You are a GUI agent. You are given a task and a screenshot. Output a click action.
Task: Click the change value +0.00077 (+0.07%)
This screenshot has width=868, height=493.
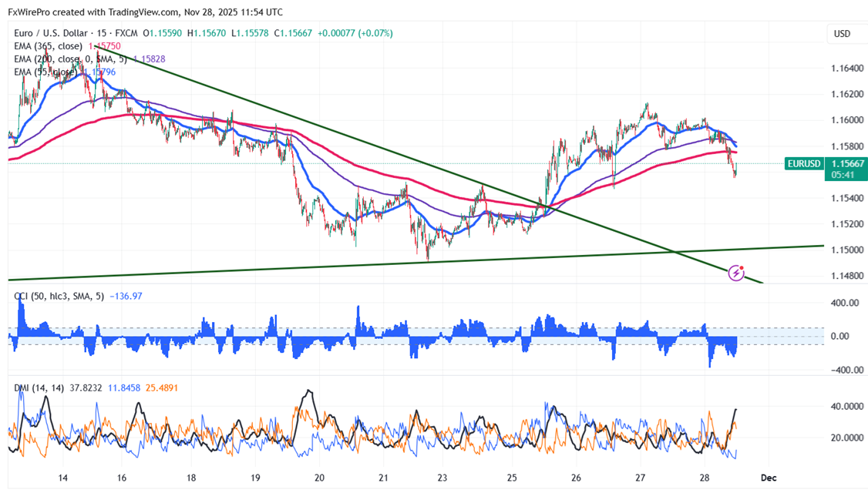pos(355,33)
